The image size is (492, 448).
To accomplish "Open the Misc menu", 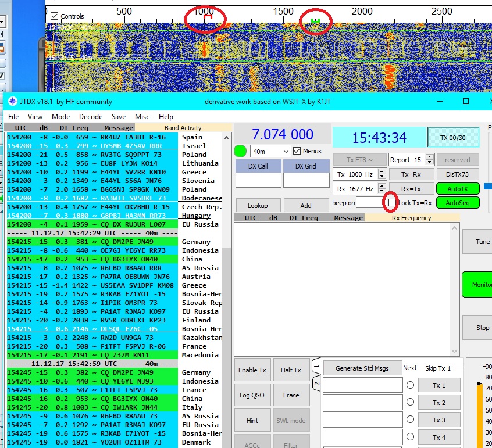I will click(142, 117).
